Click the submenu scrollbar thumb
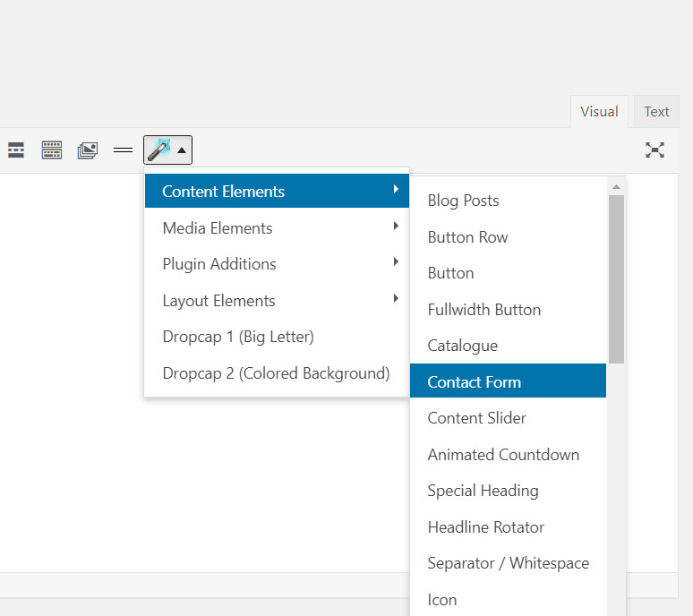The image size is (693, 616). [x=616, y=279]
